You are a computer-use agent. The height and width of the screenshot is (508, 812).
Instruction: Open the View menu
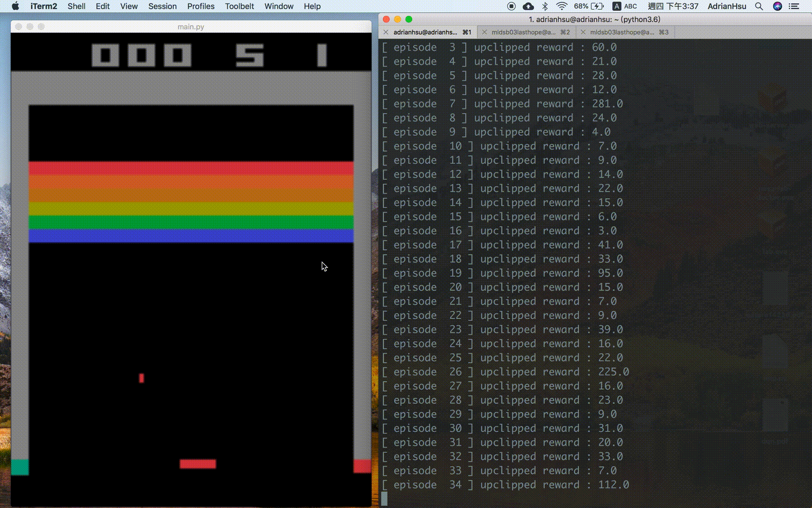tap(129, 6)
